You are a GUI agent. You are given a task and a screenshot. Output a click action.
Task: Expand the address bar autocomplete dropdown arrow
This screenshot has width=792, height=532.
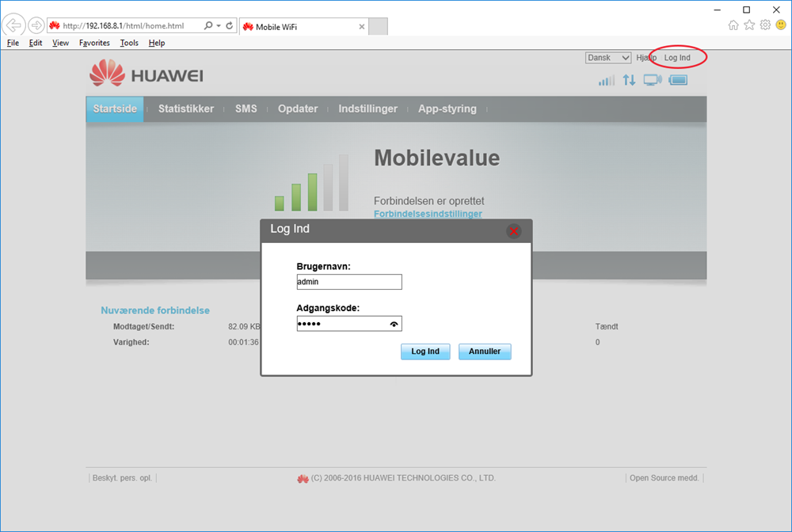coord(219,26)
